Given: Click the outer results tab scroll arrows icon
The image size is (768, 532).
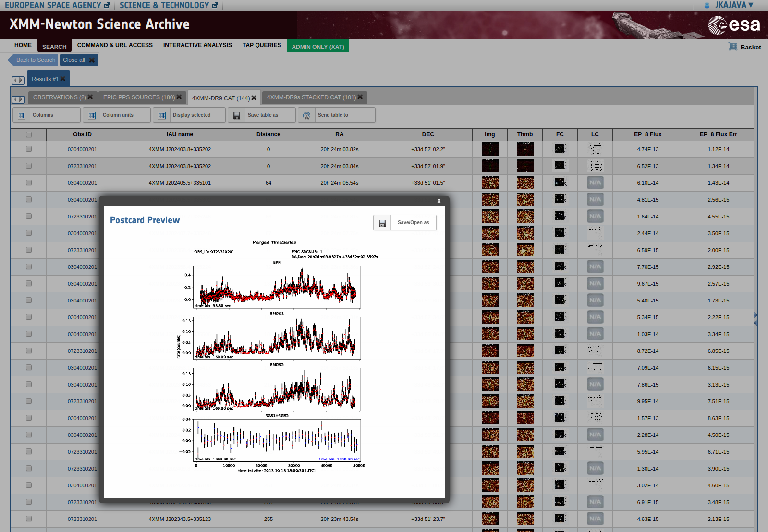Looking at the screenshot, I should (x=18, y=80).
